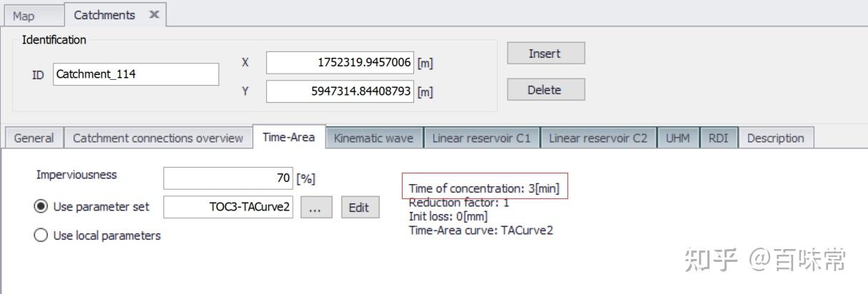868x294 pixels.
Task: Open Linear reservoir C1 tab
Action: pos(481,138)
